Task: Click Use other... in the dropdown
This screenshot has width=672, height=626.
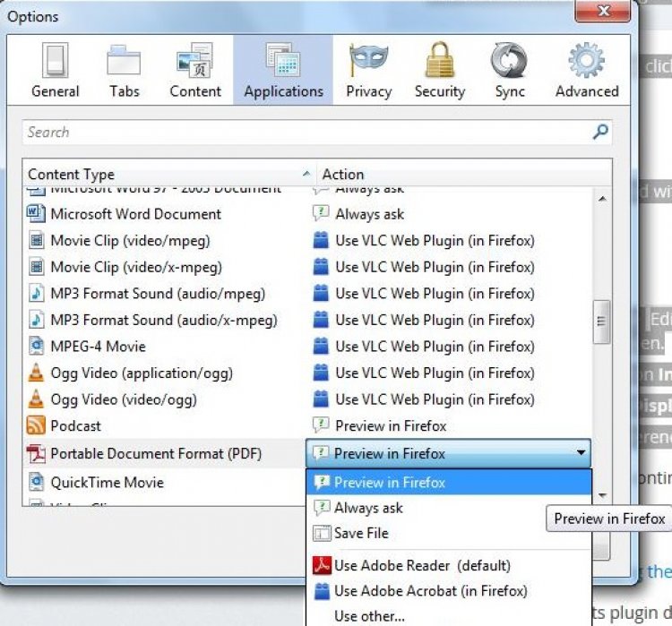Action: [369, 616]
